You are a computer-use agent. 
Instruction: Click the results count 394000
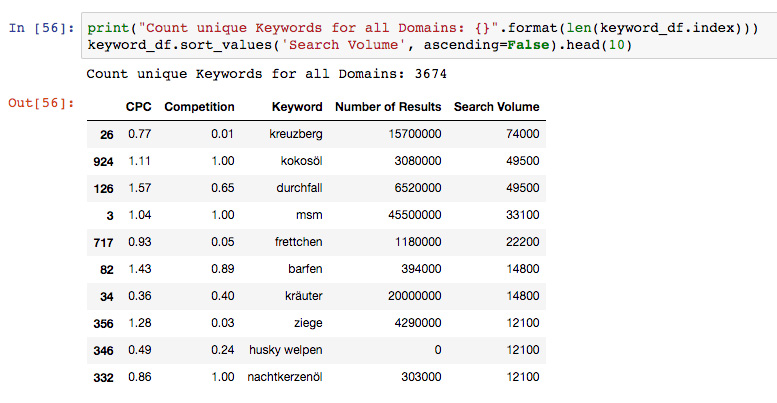point(421,269)
